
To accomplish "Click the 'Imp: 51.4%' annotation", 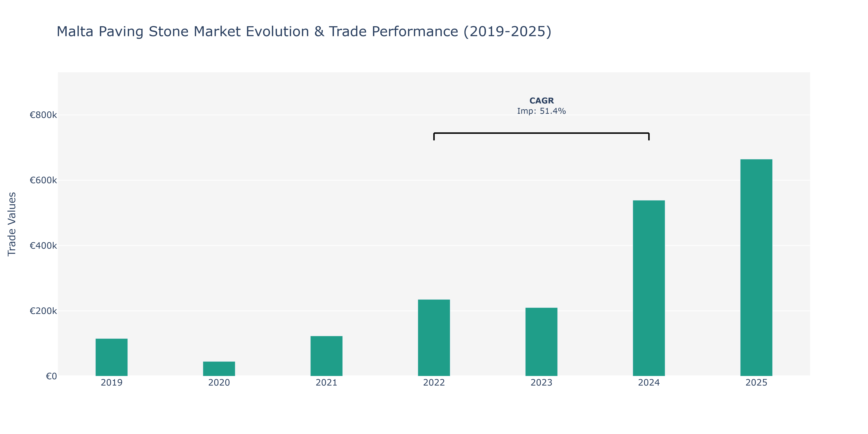I will pos(541,111).
